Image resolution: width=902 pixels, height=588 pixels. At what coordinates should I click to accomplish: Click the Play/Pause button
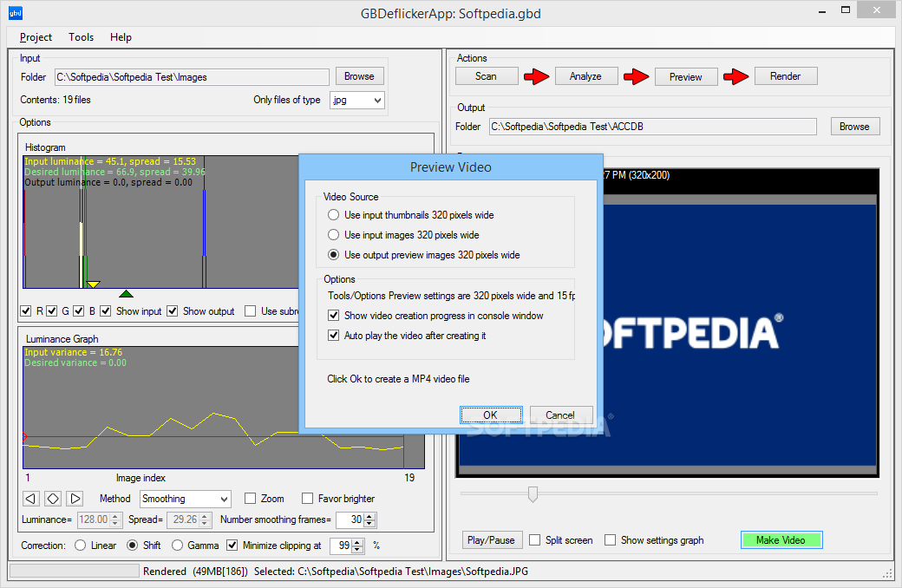click(x=491, y=540)
